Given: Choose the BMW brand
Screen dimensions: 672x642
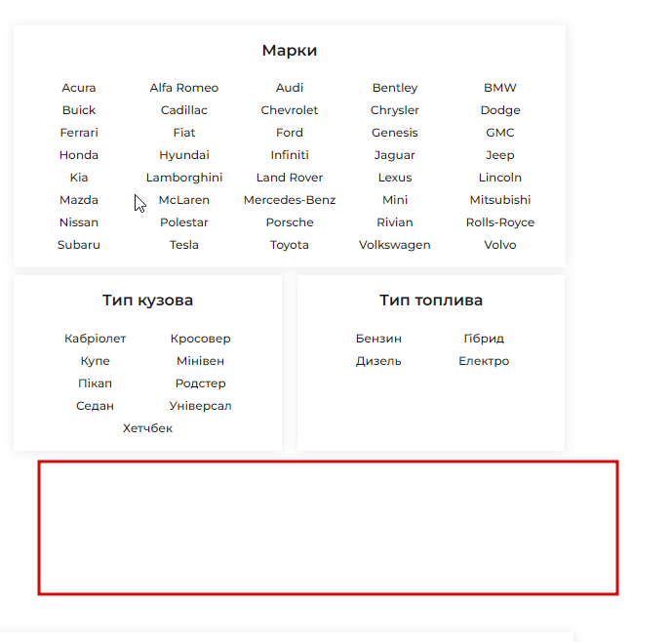Looking at the screenshot, I should point(500,88).
